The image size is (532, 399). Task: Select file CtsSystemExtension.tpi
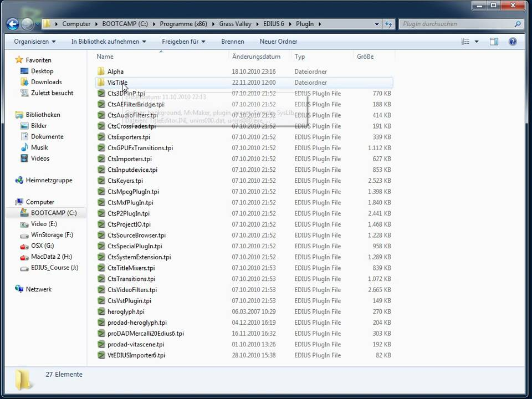coord(139,257)
